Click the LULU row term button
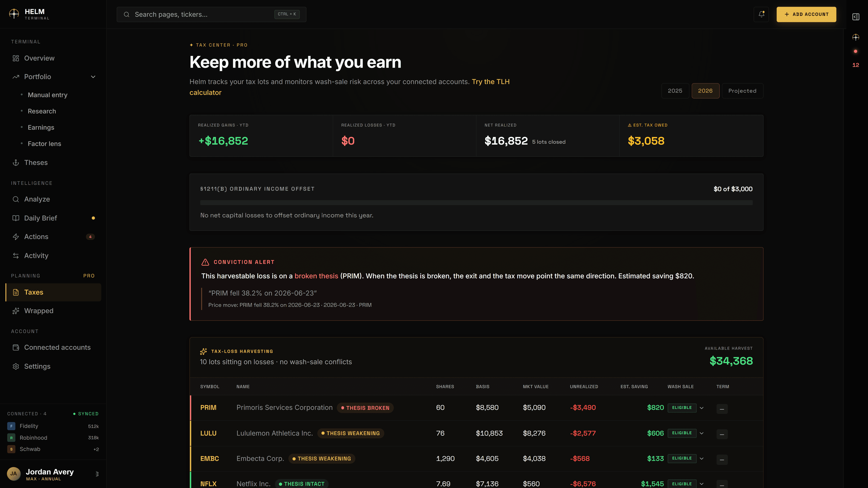This screenshot has height=488, width=868. [722, 434]
